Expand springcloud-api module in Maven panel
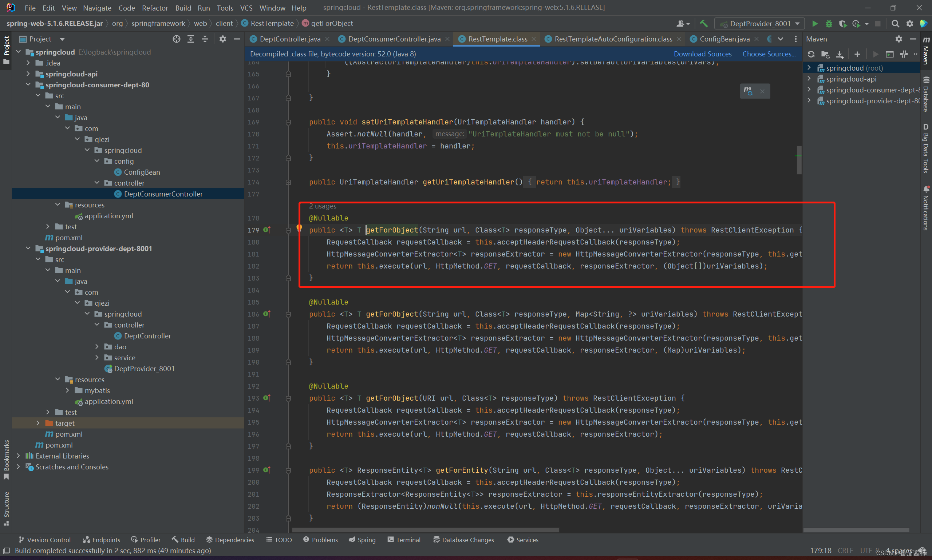This screenshot has width=932, height=560. 809,79
